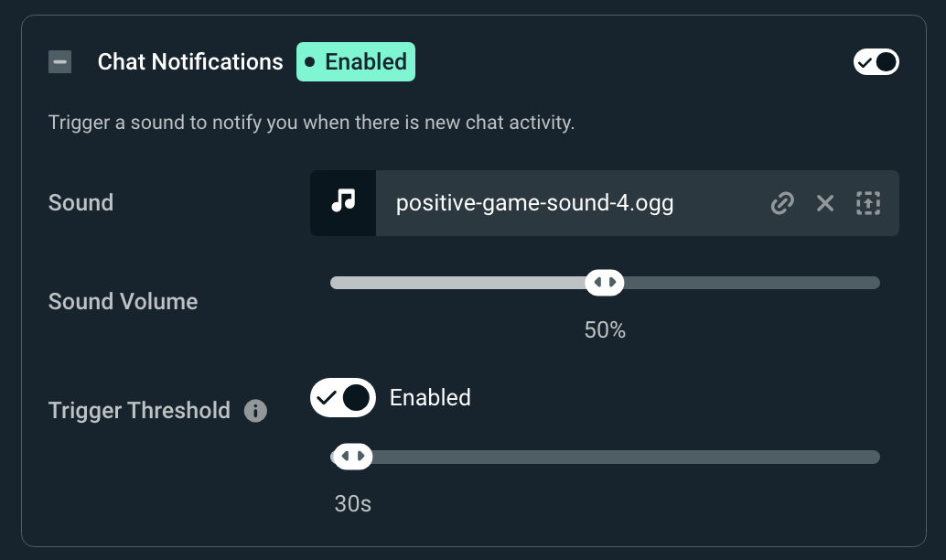Select the positive-game-sound-4.ogg file name

[535, 203]
